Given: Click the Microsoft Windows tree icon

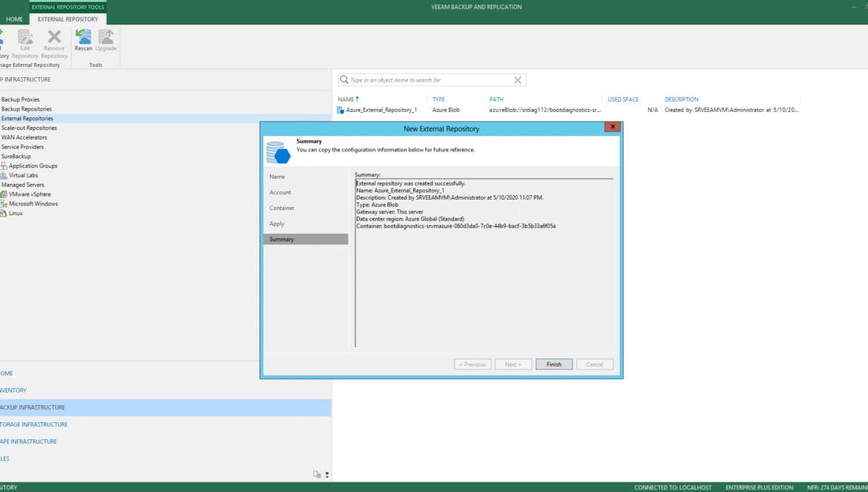Looking at the screenshot, I should [3, 203].
